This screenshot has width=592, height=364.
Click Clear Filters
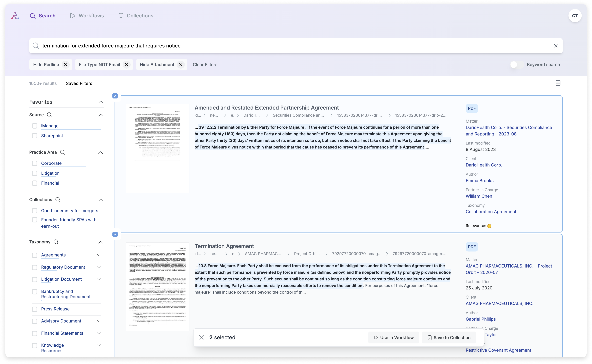pyautogui.click(x=205, y=65)
